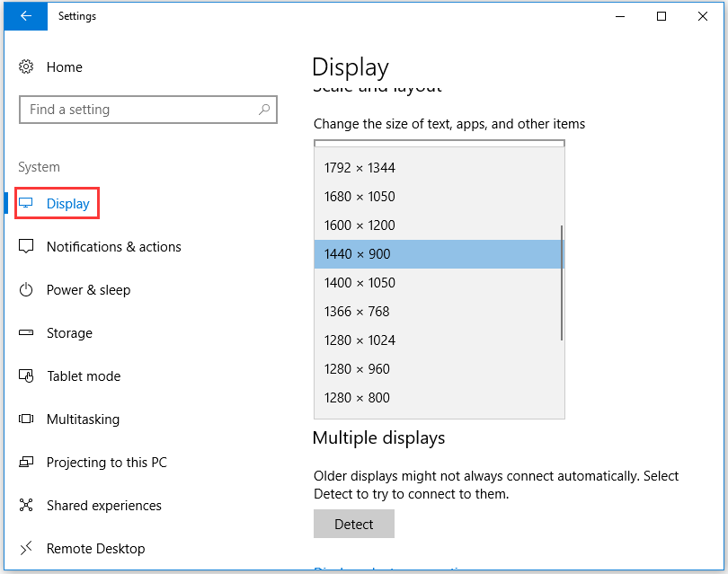The image size is (728, 574).
Task: Click the resolution list scrollbar thumb
Action: coord(562,283)
